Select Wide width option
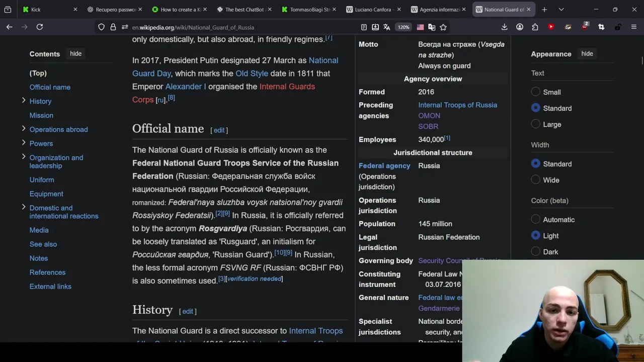The image size is (644, 362). (x=536, y=180)
